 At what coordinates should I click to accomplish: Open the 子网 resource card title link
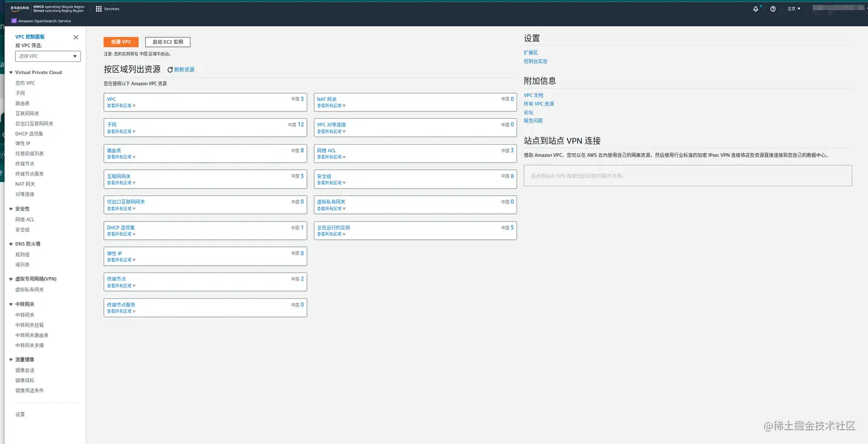click(112, 124)
